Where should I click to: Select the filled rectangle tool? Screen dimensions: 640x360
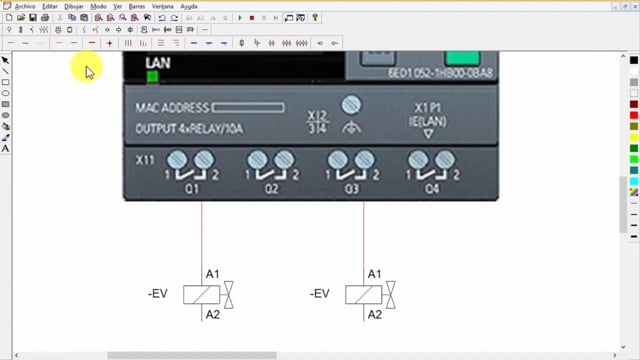[5, 104]
